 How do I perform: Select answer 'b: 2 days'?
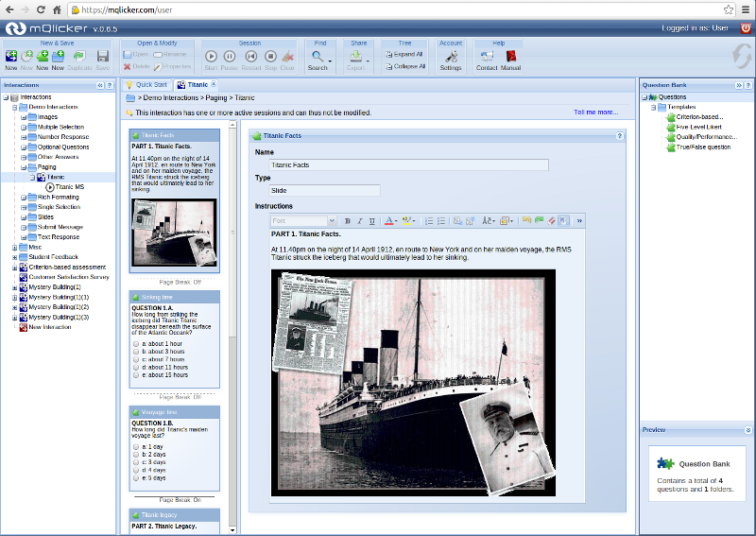(x=136, y=455)
